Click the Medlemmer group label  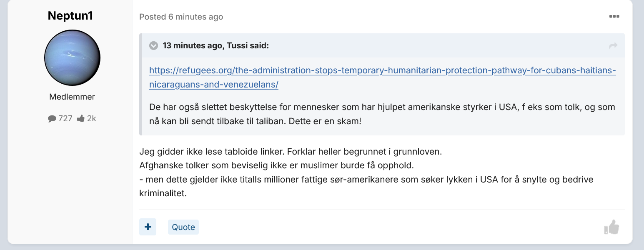(x=72, y=97)
